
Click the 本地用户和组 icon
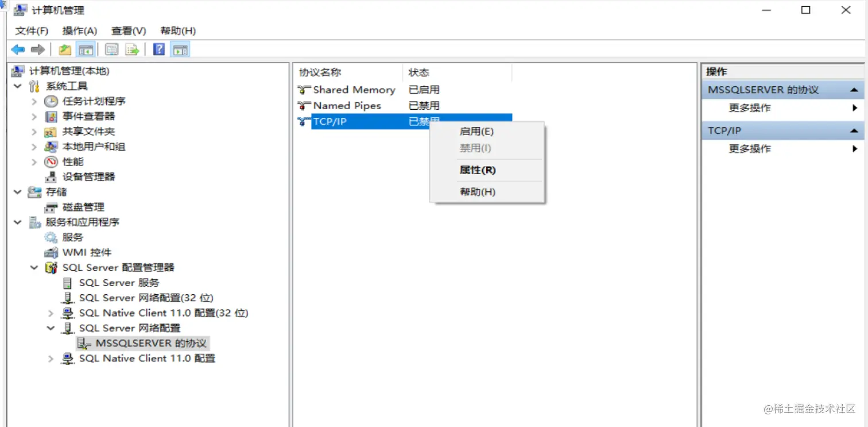(51, 147)
